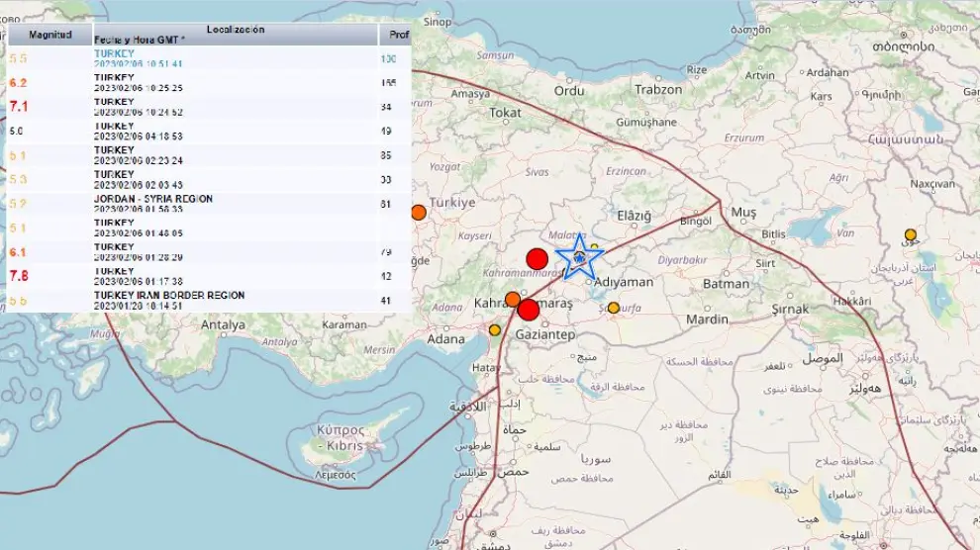Select the large red circle above Gaziantep
Image resolution: width=980 pixels, height=550 pixels.
click(x=529, y=310)
